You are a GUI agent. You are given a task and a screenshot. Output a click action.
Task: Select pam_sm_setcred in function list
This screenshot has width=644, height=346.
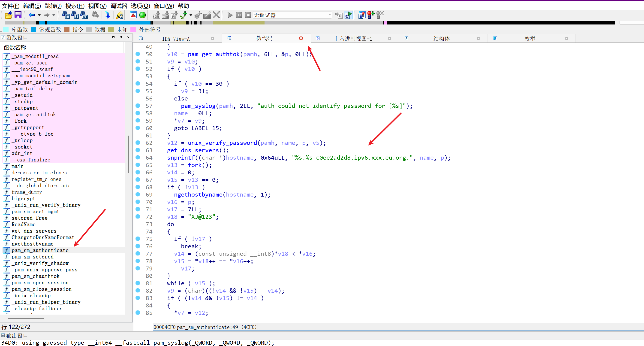(x=32, y=257)
